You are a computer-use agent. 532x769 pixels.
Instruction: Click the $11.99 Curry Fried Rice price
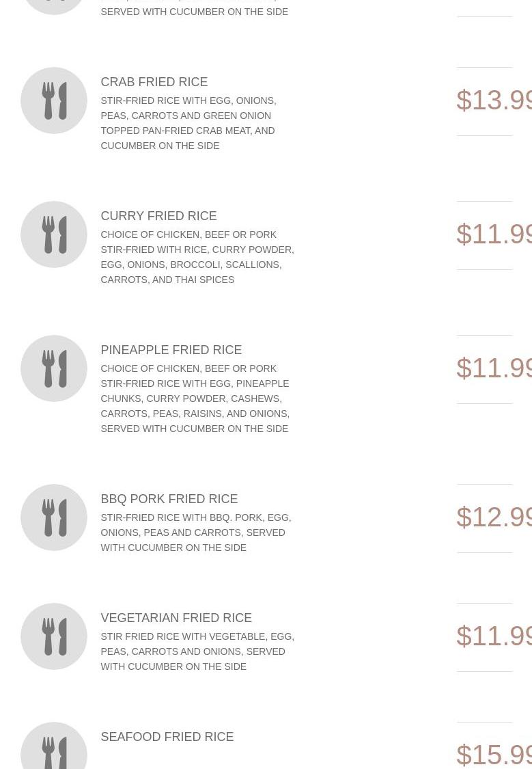coord(494,234)
